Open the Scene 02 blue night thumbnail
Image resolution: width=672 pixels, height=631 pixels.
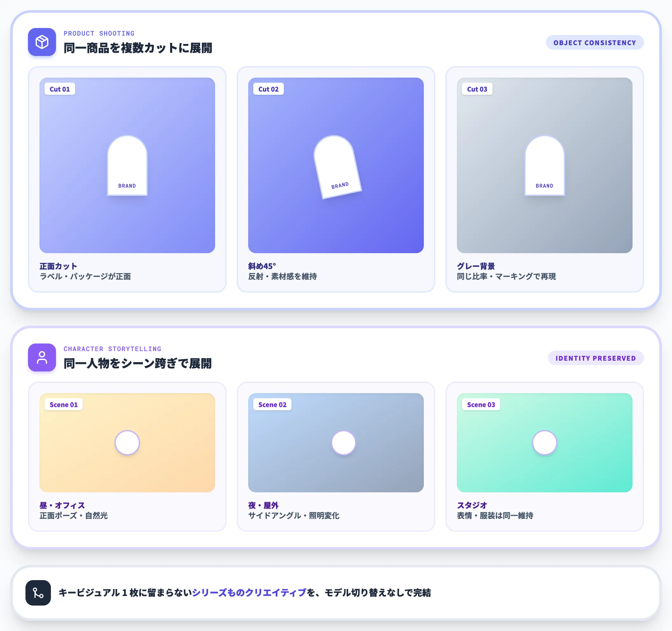(336, 442)
